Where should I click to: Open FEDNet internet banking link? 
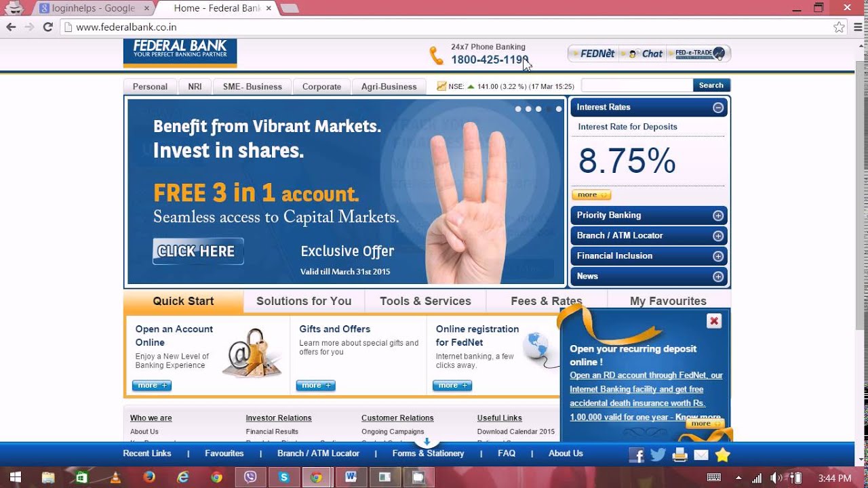(x=593, y=54)
